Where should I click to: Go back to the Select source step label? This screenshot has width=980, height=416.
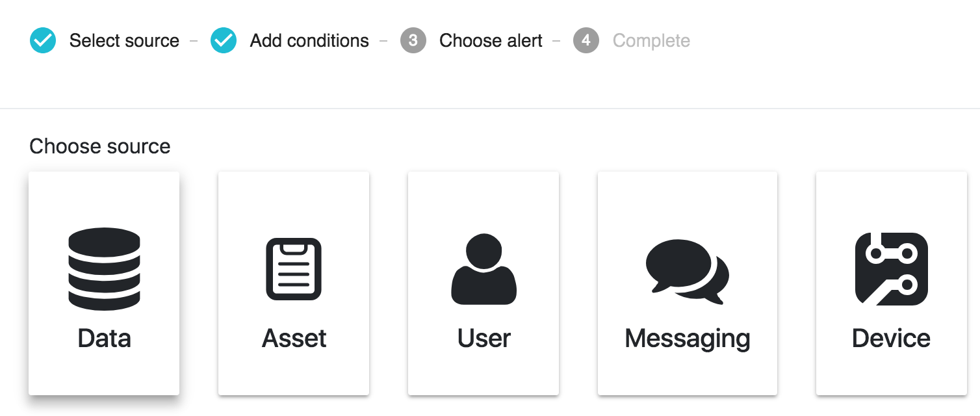click(x=124, y=41)
